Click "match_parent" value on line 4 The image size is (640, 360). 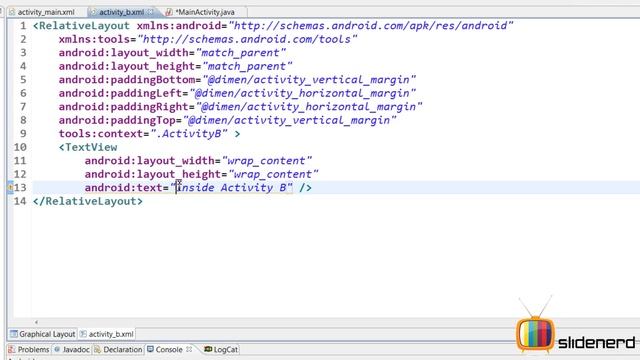point(247,67)
